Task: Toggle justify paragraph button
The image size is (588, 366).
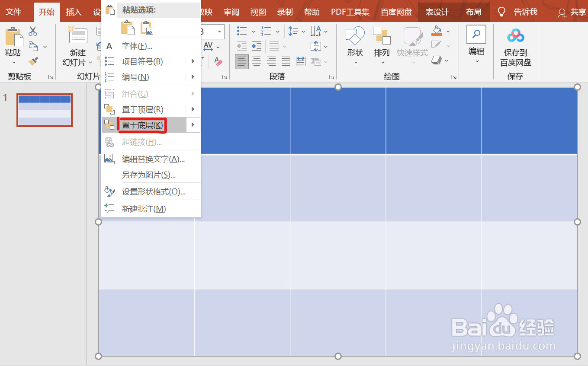Action: [x=286, y=61]
